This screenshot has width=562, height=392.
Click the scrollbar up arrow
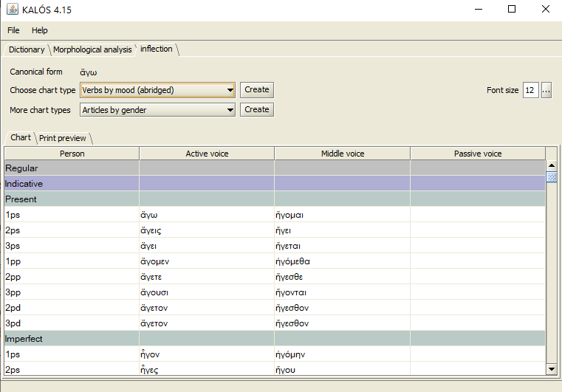551,166
